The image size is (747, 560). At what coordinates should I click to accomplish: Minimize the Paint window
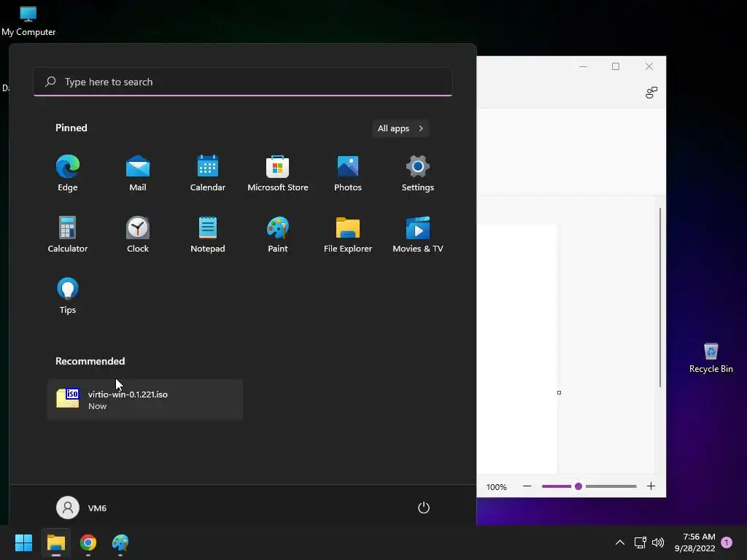(x=583, y=66)
